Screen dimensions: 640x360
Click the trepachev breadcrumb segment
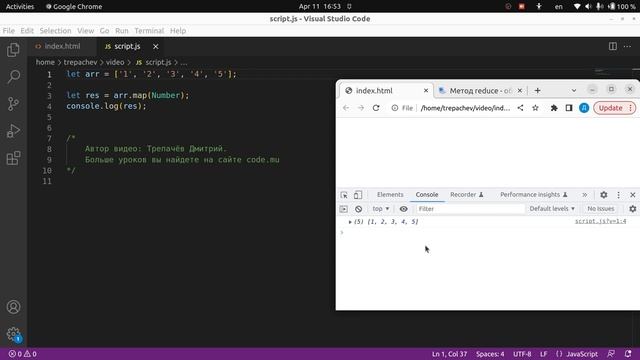pos(80,62)
